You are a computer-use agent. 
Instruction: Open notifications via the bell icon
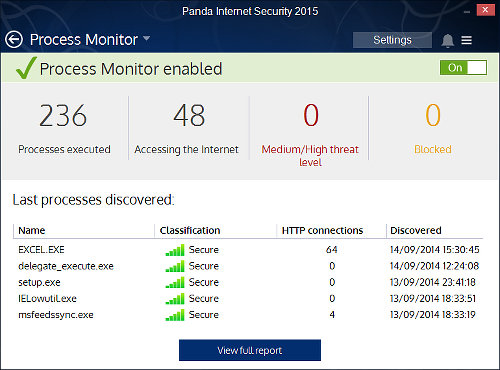click(x=447, y=41)
